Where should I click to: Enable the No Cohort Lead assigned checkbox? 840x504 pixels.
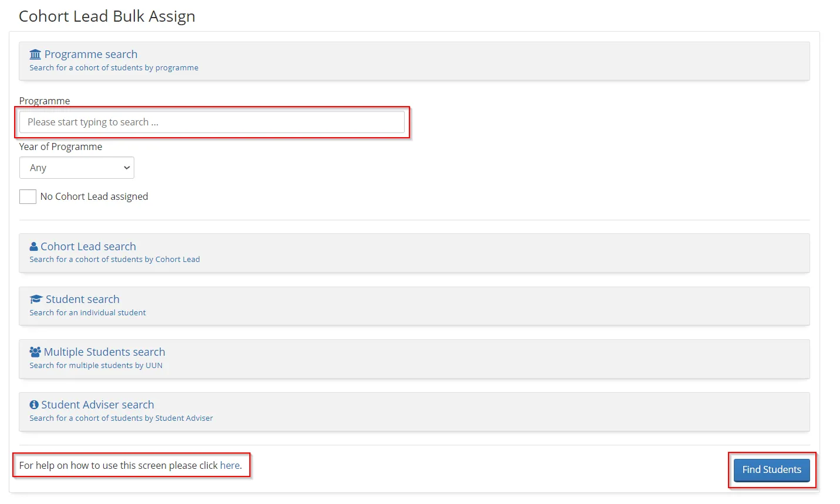tap(28, 196)
